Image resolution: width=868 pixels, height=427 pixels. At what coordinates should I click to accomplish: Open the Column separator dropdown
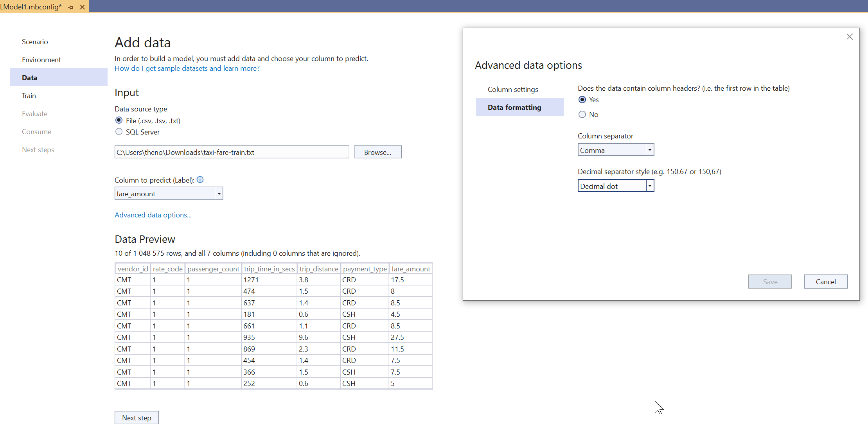(x=616, y=150)
